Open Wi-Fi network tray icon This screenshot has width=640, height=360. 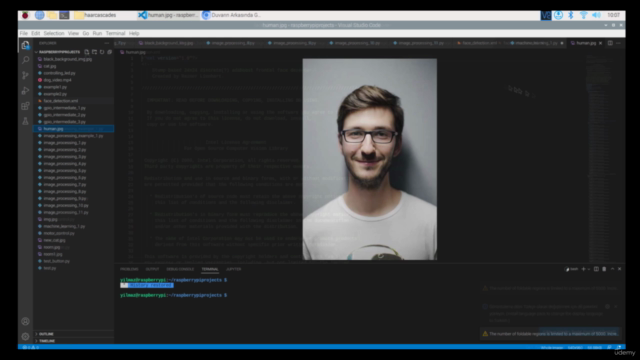point(584,15)
